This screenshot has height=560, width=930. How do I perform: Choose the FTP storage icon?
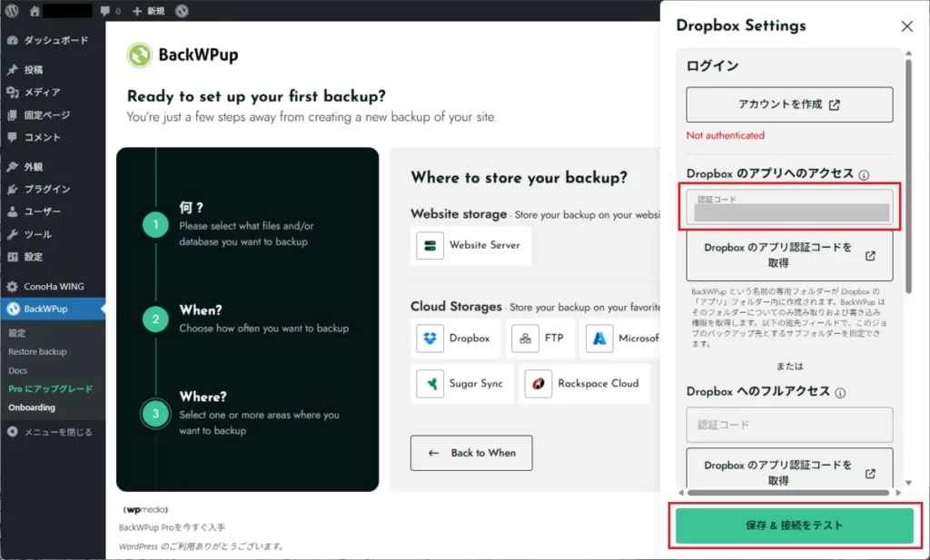click(x=525, y=338)
